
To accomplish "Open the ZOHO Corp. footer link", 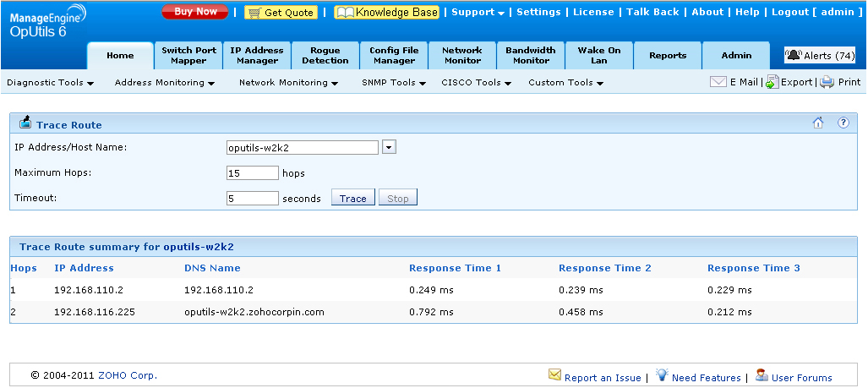I will [x=128, y=375].
